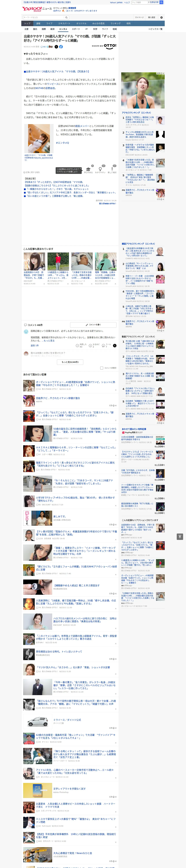Expand comment with …もっと見る link
This screenshot has width=186, height=868.
(48, 341)
